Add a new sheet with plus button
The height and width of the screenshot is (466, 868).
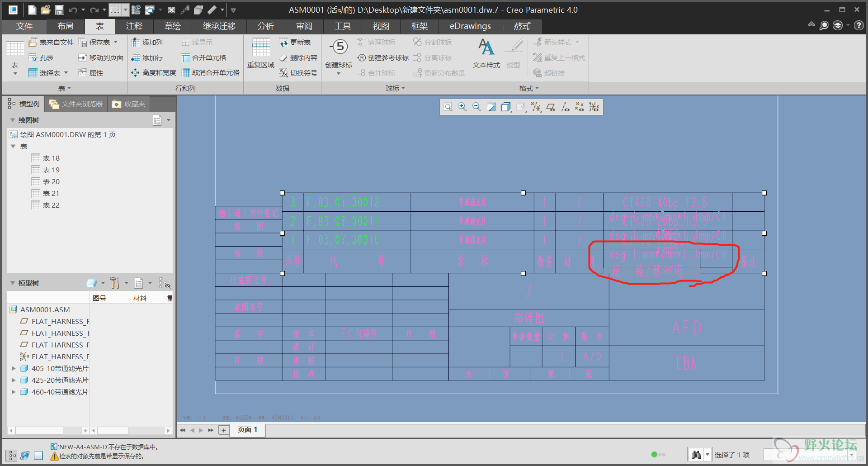[224, 430]
